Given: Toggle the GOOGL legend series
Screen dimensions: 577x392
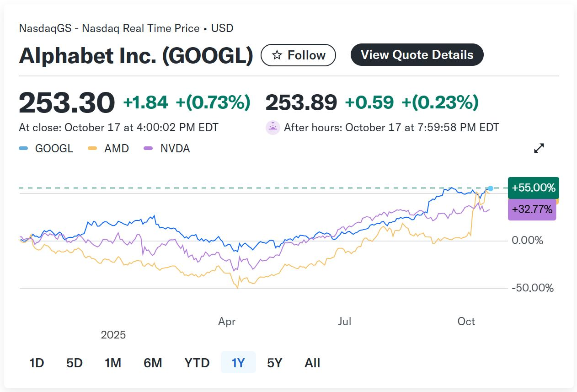Looking at the screenshot, I should pos(46,149).
